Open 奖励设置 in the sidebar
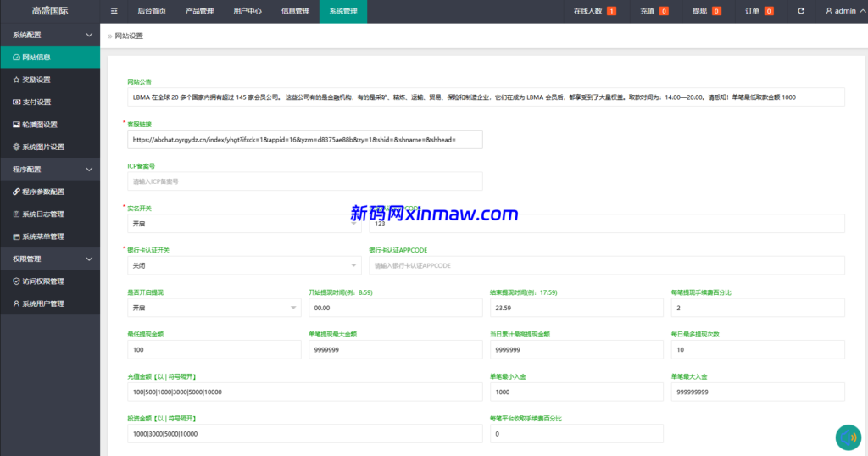Image resolution: width=868 pixels, height=456 pixels. [x=50, y=80]
